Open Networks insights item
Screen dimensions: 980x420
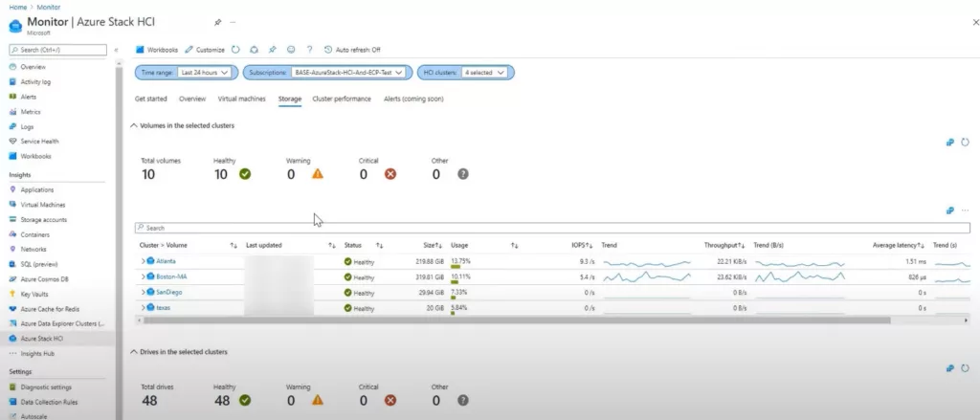(x=33, y=250)
